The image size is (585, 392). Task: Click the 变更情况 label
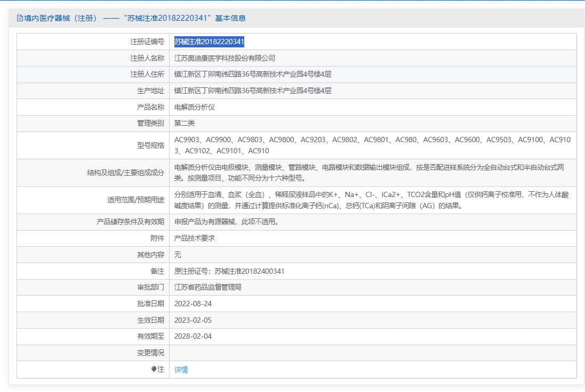pyautogui.click(x=150, y=353)
